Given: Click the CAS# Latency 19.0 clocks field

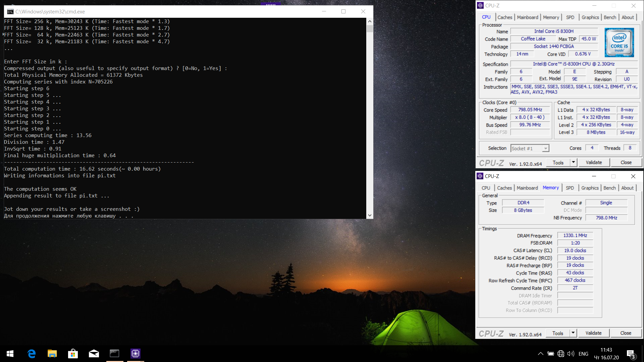Looking at the screenshot, I should 575,250.
